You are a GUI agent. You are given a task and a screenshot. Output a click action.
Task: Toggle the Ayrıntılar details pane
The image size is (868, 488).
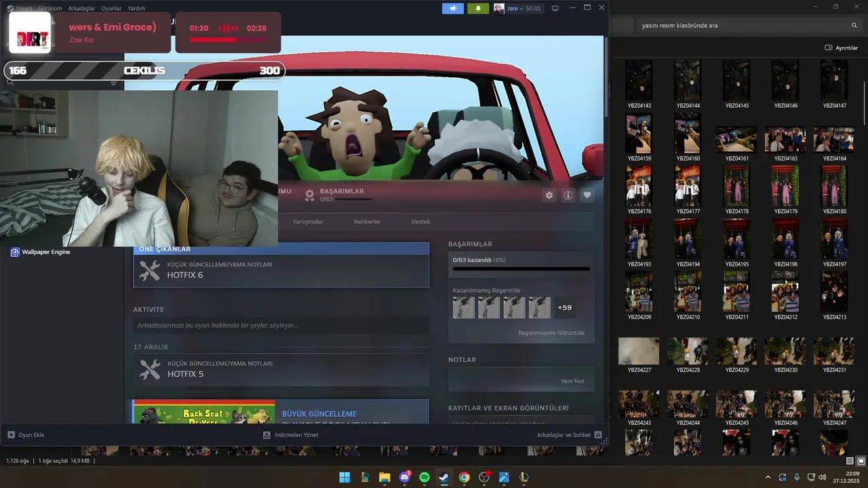pos(842,47)
